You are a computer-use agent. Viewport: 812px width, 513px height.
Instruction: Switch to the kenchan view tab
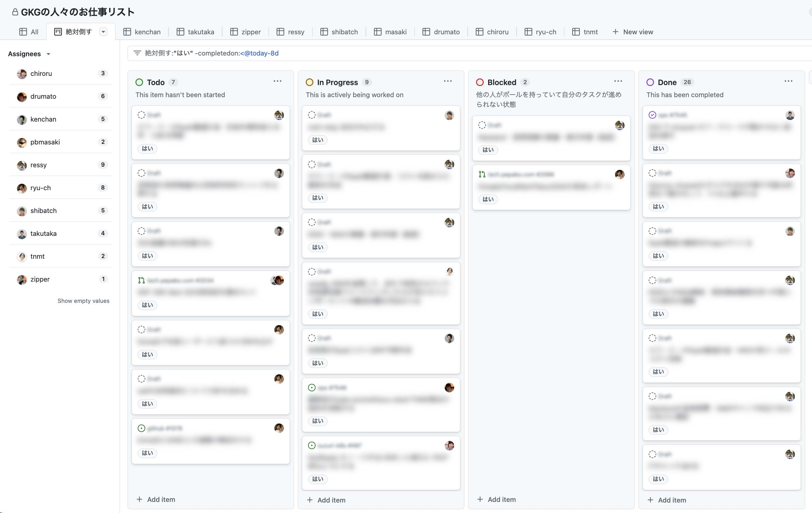142,32
